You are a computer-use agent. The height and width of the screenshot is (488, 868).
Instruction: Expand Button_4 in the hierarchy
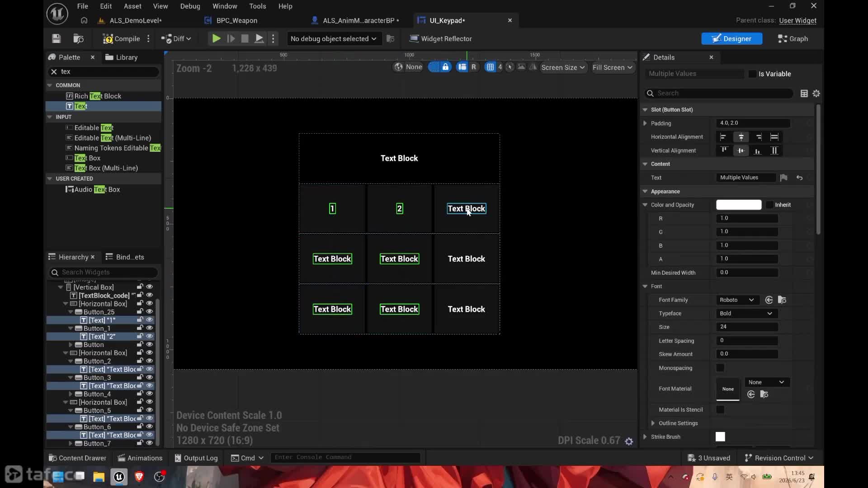tap(71, 394)
